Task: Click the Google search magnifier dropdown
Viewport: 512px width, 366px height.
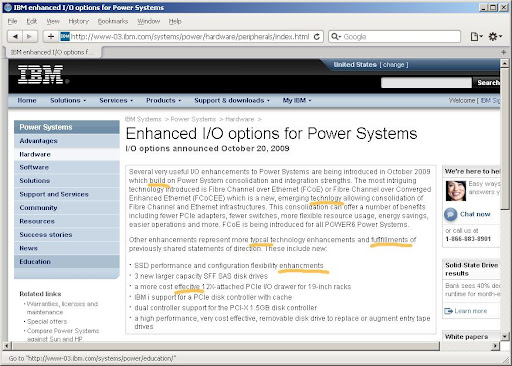Action: point(336,36)
